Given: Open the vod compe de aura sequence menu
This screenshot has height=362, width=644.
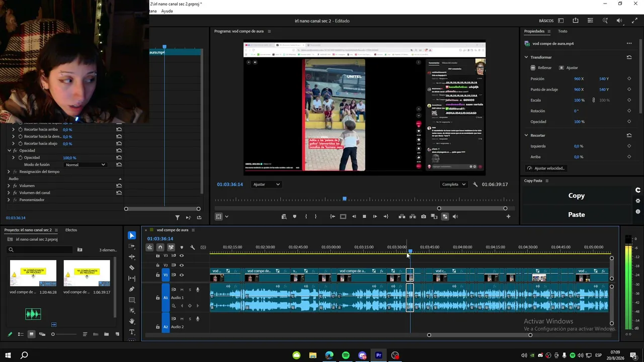Looking at the screenshot, I should coord(192,230).
